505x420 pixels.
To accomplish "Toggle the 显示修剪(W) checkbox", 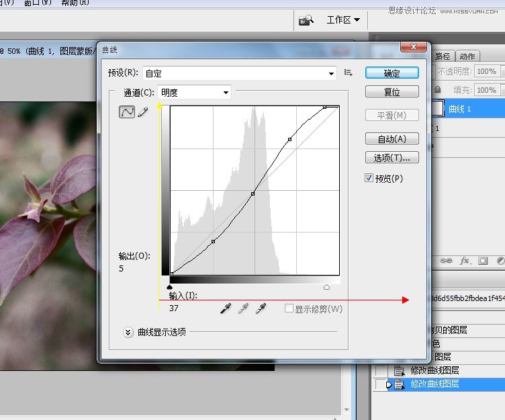I will coord(289,308).
